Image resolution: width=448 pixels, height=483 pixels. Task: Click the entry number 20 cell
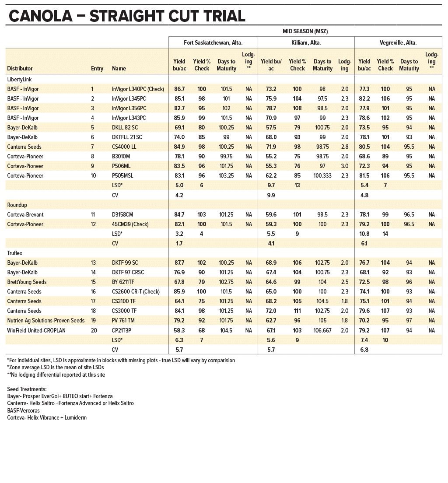coord(94,330)
